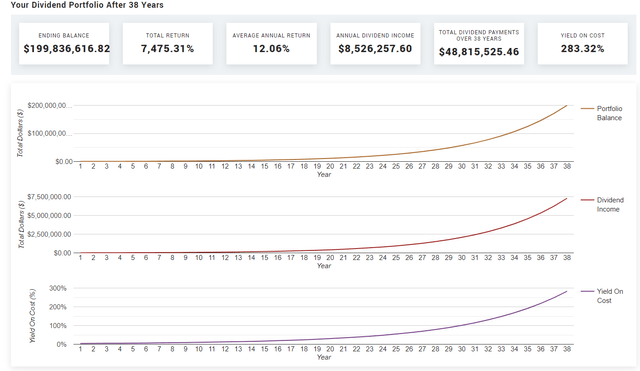Click the Portfolio Balance legend entry
The height and width of the screenshot is (371, 640).
[x=602, y=113]
